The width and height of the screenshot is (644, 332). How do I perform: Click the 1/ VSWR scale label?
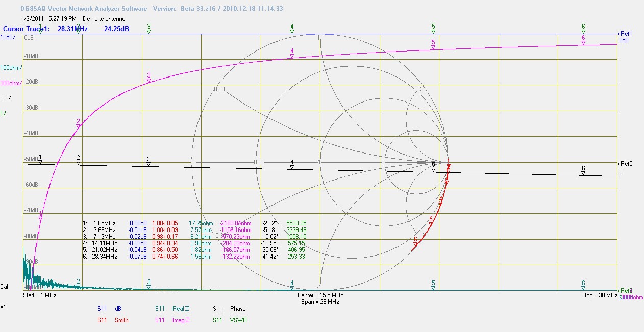tap(3, 113)
